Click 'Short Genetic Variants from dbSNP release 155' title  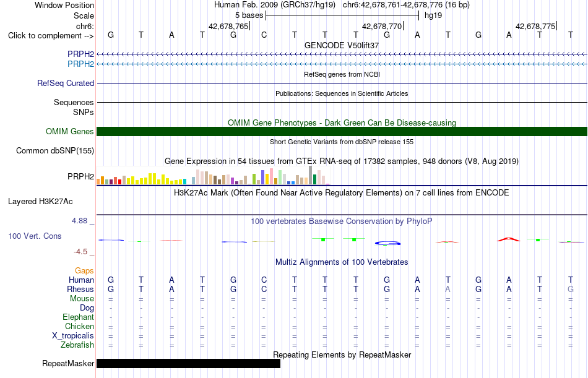(342, 142)
